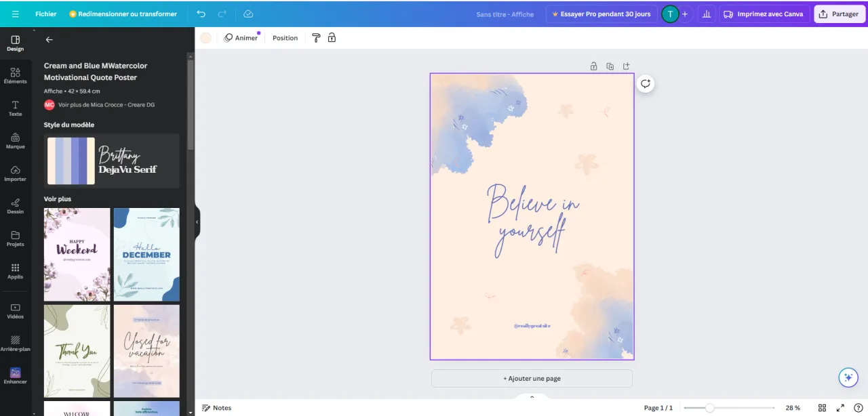Screen dimensions: 868x416
Task: Lock the selection with the toolbar padlock
Action: point(332,38)
